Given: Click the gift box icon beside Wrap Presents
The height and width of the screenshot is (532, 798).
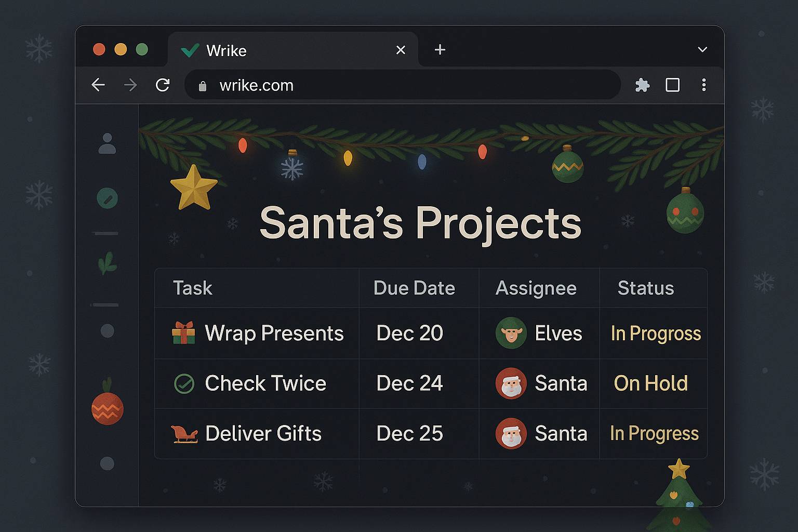Looking at the screenshot, I should [183, 333].
